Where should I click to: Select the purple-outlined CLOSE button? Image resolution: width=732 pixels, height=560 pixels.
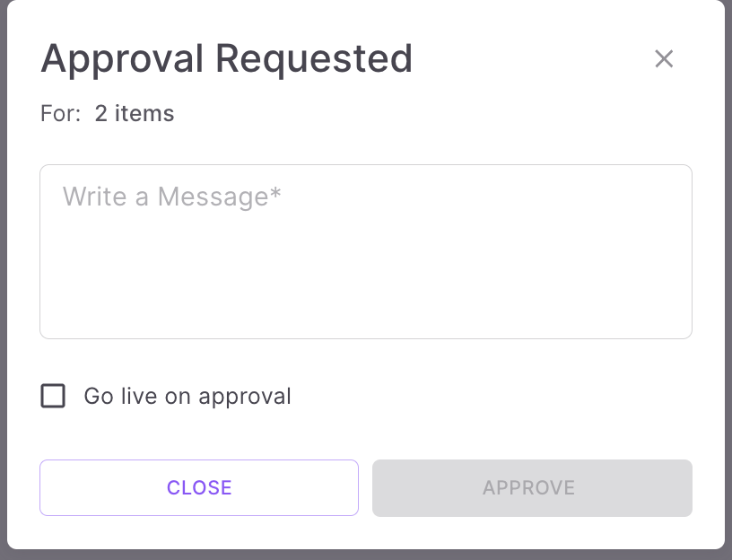199,487
